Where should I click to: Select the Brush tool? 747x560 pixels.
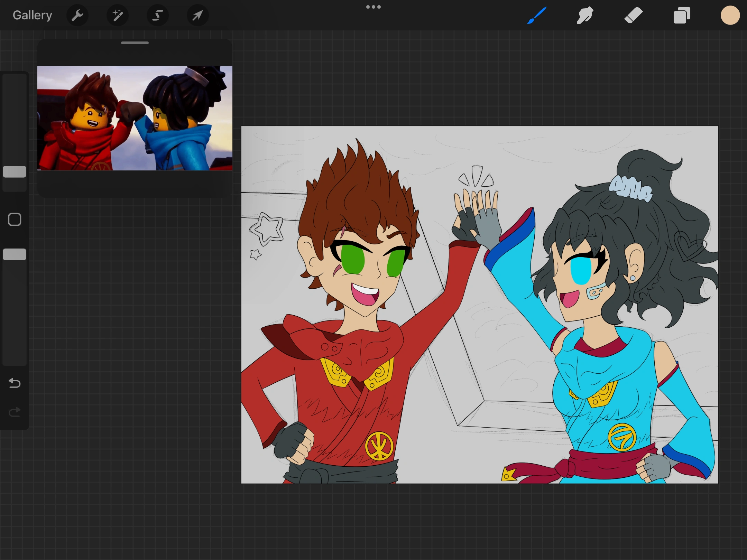(x=537, y=15)
